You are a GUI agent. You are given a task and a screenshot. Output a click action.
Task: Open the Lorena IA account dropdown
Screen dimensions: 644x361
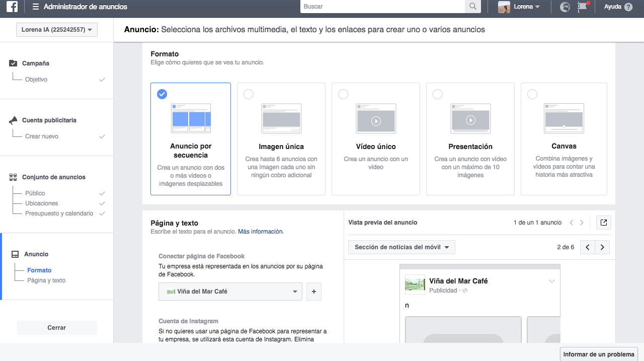click(56, 29)
